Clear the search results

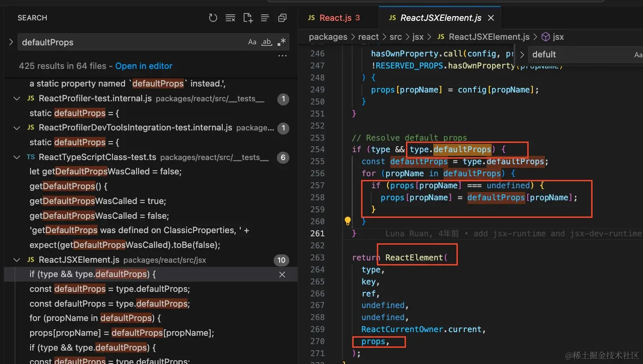point(230,18)
